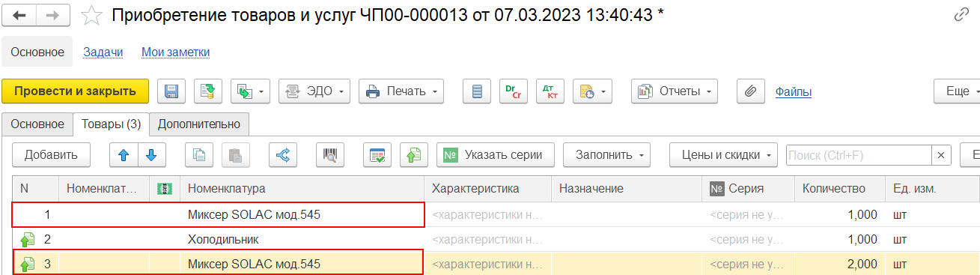Switch to the Основное tab below toolbar
Image resolution: width=980 pixels, height=275 pixels.
[37, 124]
